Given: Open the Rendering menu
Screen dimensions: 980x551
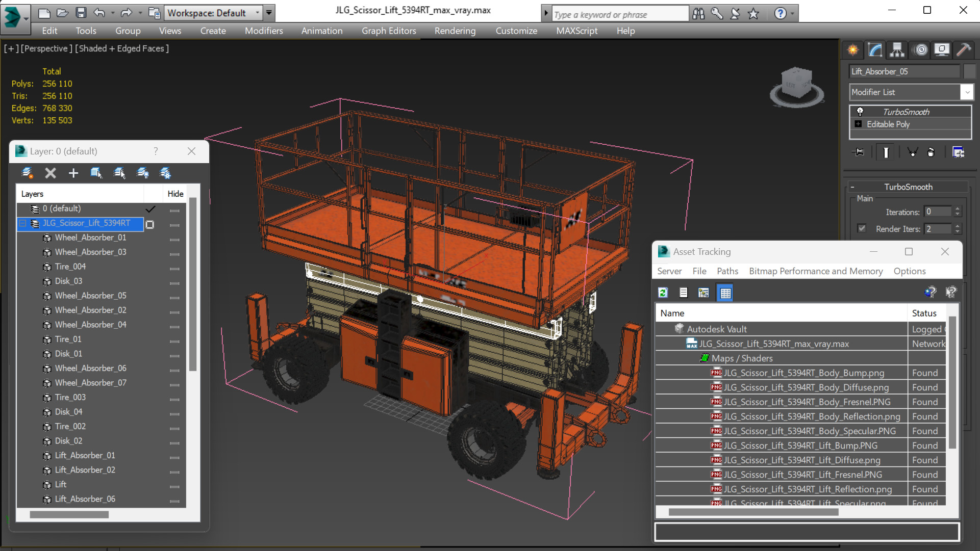Looking at the screenshot, I should coord(455,31).
